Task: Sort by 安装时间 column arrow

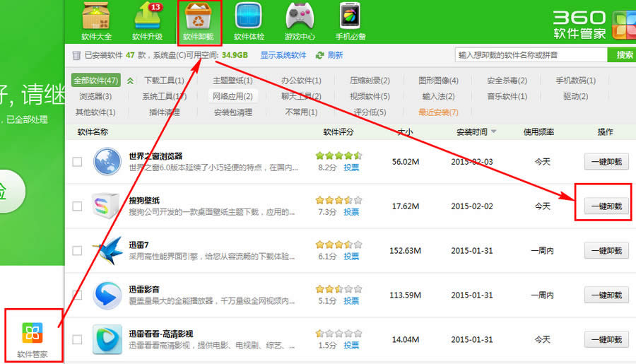Action: (x=494, y=131)
